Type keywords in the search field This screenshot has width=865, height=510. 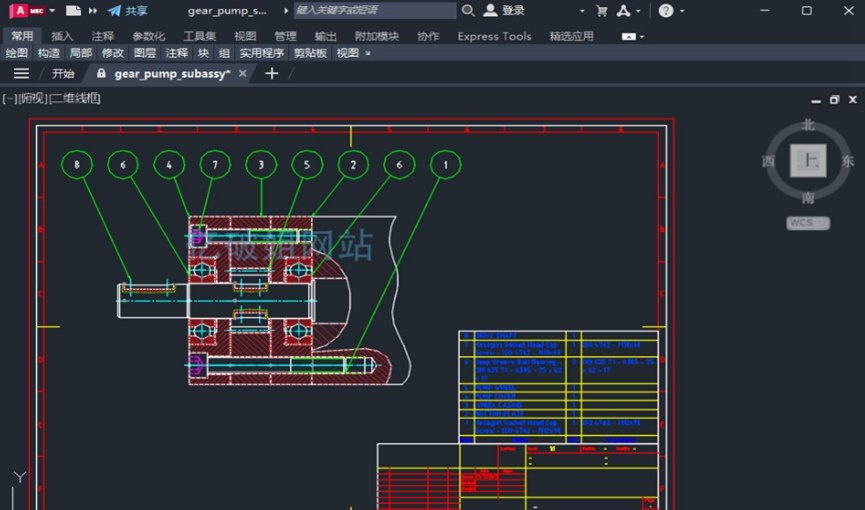(375, 10)
